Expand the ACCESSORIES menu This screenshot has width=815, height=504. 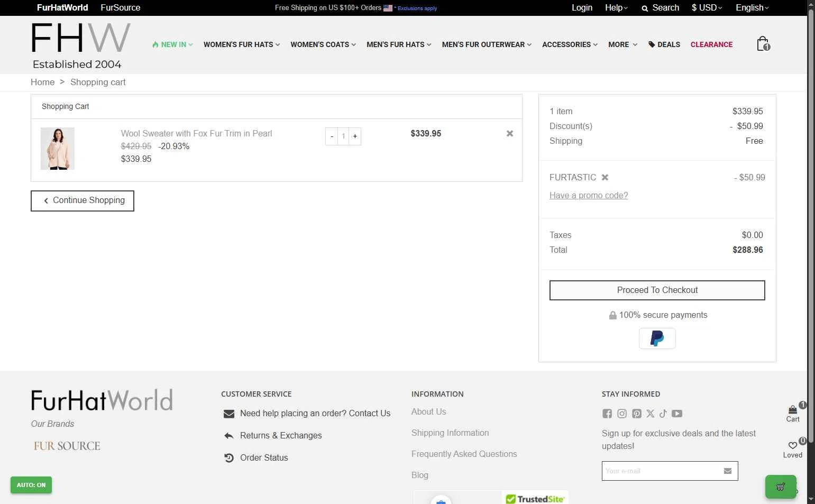pos(570,44)
